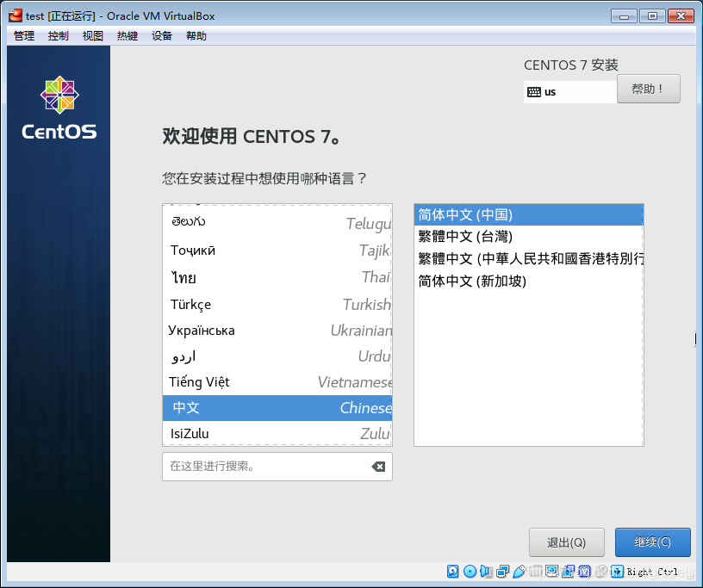Click the optical disc status icon
This screenshot has width=703, height=588.
(470, 572)
